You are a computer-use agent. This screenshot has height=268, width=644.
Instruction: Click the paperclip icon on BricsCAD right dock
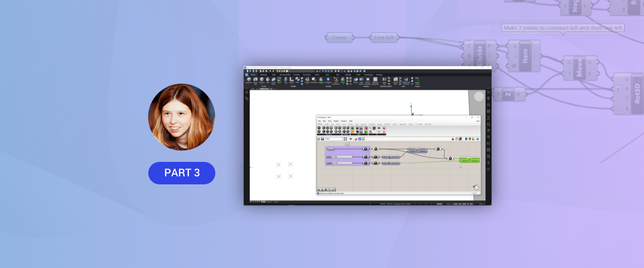tap(488, 162)
